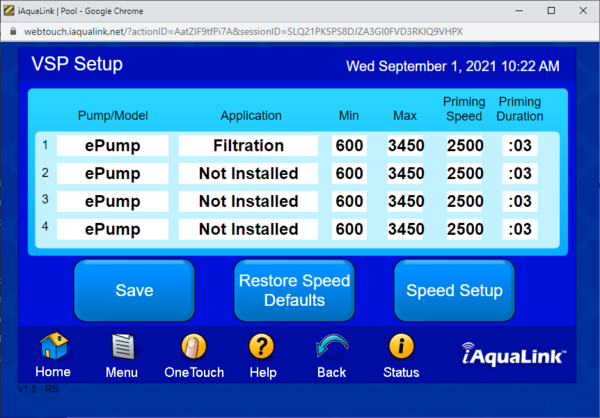Click row number 1 label
The height and width of the screenshot is (418, 600).
(x=45, y=145)
